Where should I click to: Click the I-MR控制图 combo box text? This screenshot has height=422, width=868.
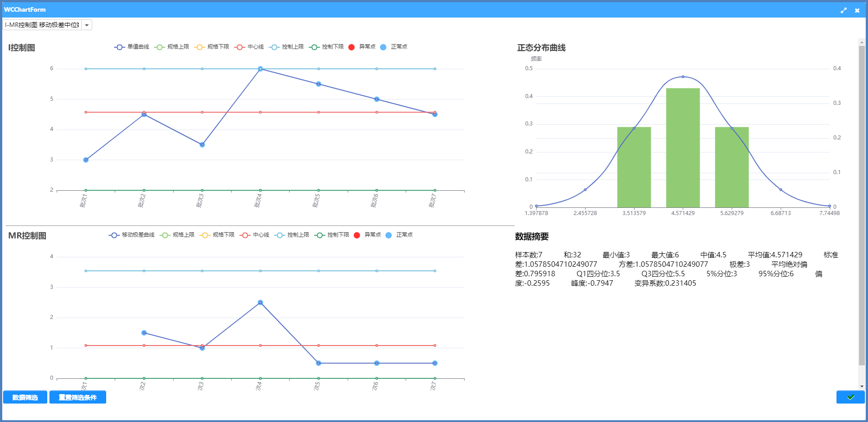(42, 25)
